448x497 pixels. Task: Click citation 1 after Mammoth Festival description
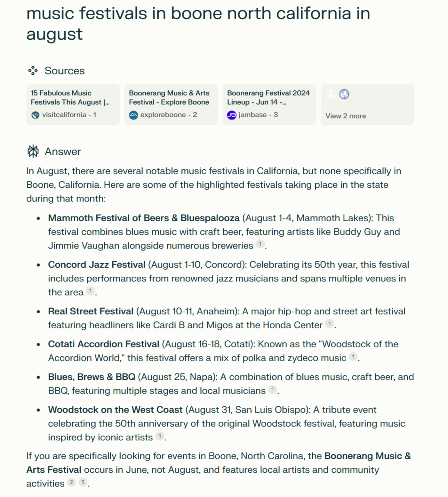(x=260, y=244)
